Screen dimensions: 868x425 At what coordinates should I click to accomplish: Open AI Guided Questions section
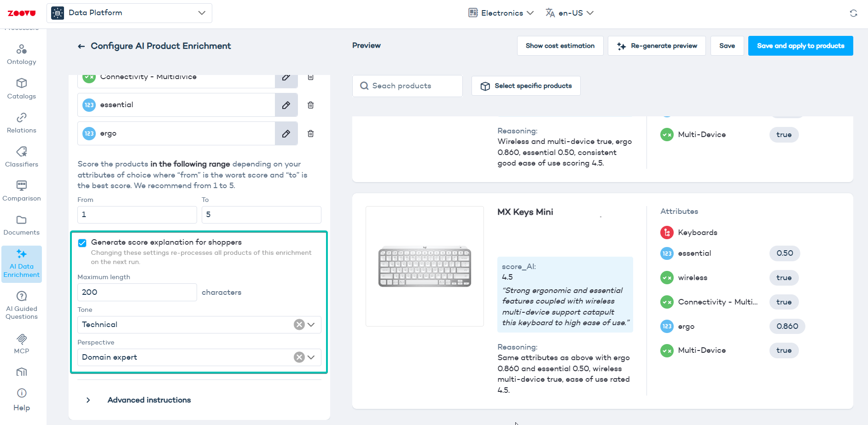(22, 305)
